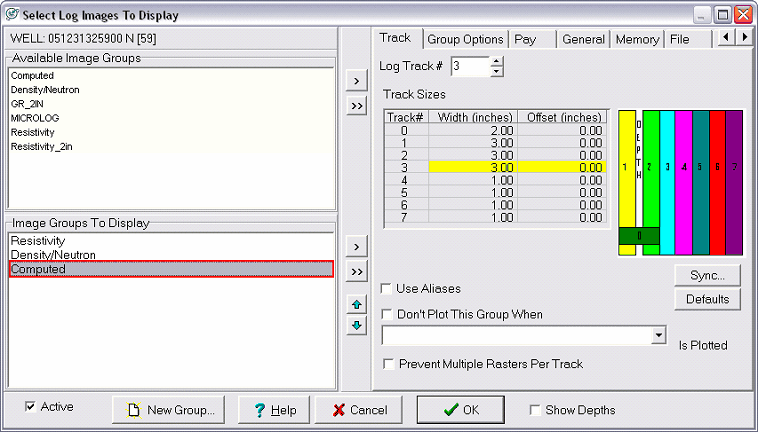Toggle the Active checkbox
This screenshot has width=760, height=434.
(x=30, y=407)
